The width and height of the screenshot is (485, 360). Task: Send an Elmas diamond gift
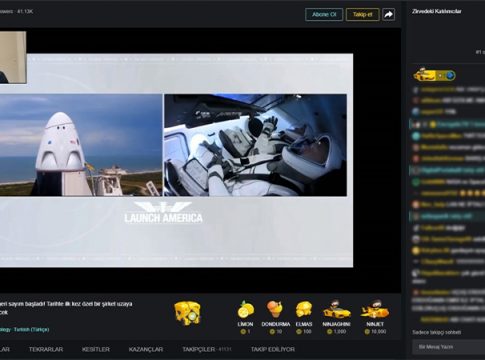(304, 317)
